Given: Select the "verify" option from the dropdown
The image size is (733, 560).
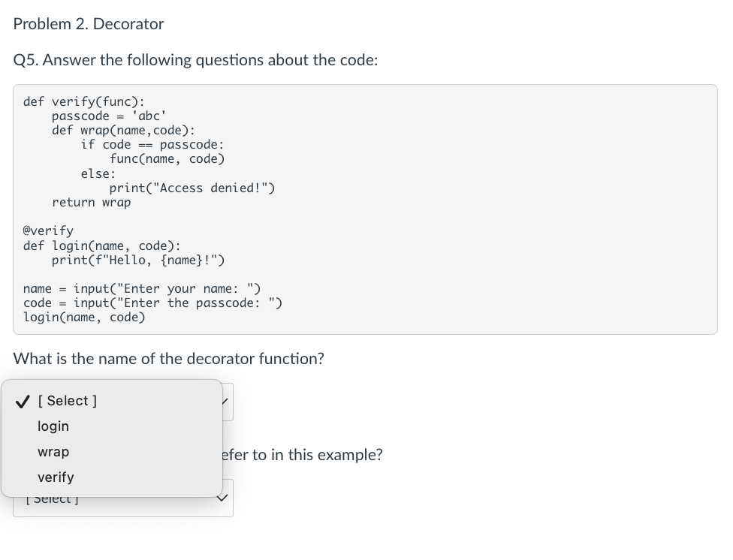Looking at the screenshot, I should pos(56,477).
